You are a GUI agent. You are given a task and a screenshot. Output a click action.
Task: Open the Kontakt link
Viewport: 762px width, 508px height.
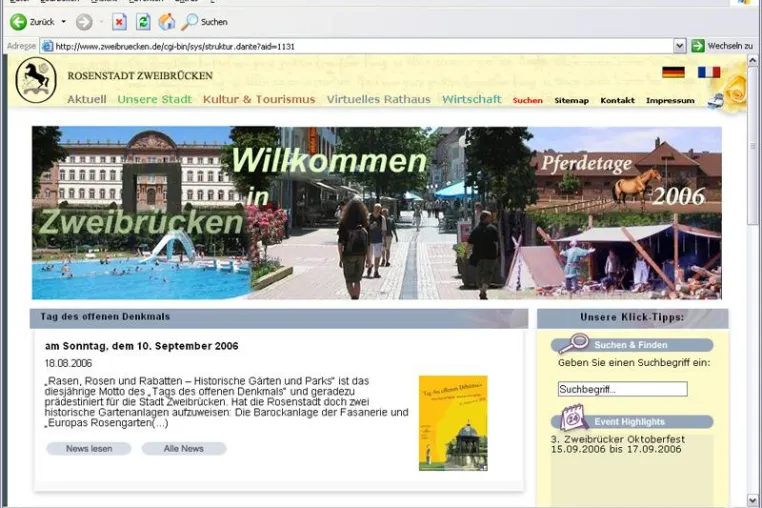[x=617, y=100]
